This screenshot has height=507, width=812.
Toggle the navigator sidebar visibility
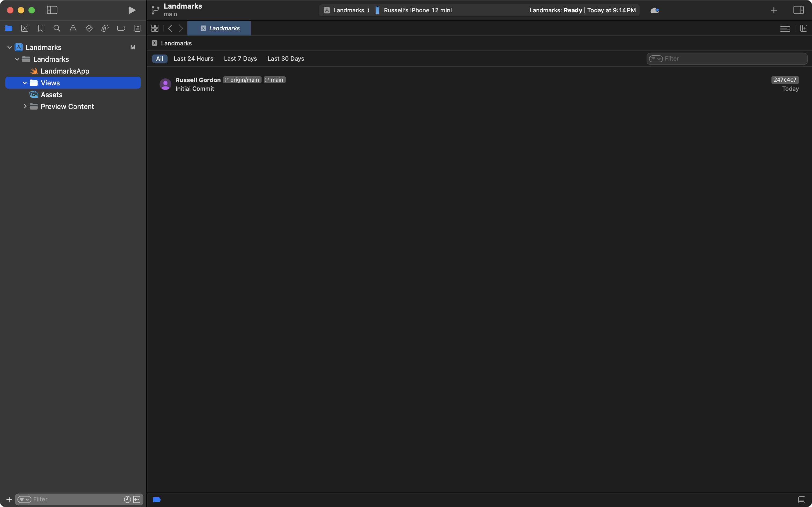(x=52, y=10)
